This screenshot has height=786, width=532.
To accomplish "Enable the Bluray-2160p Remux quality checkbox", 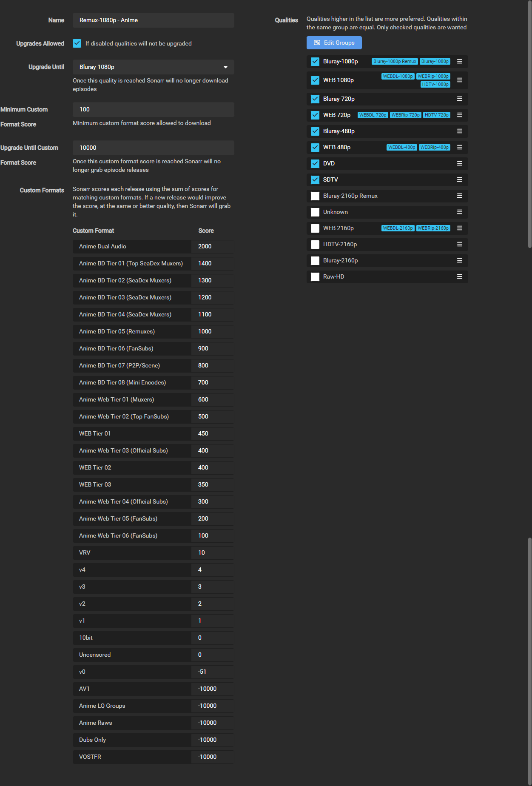I will coord(315,196).
